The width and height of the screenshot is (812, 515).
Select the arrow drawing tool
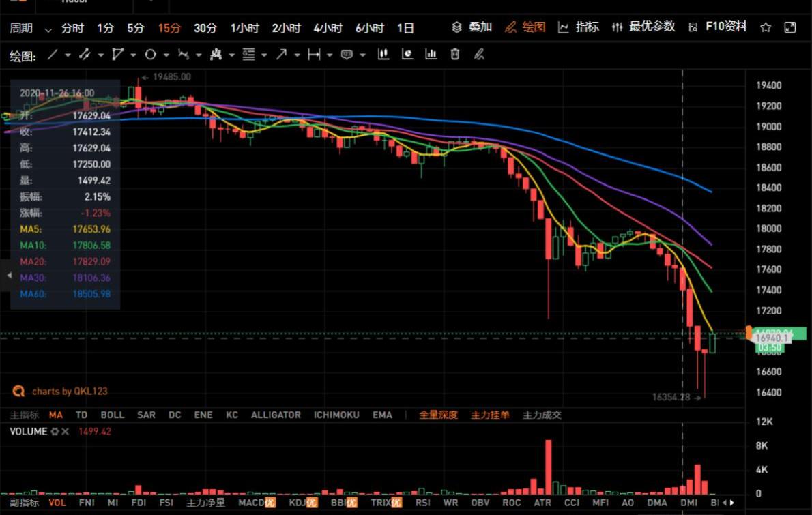coord(280,55)
